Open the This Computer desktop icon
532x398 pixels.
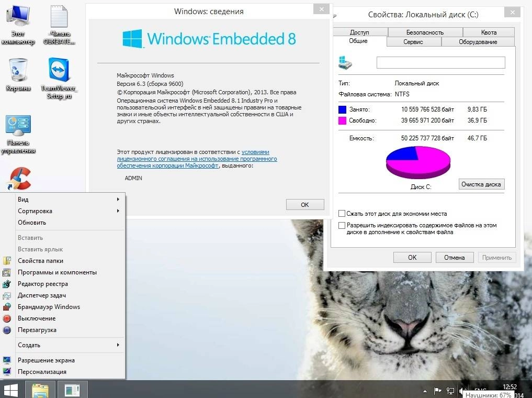pyautogui.click(x=18, y=25)
